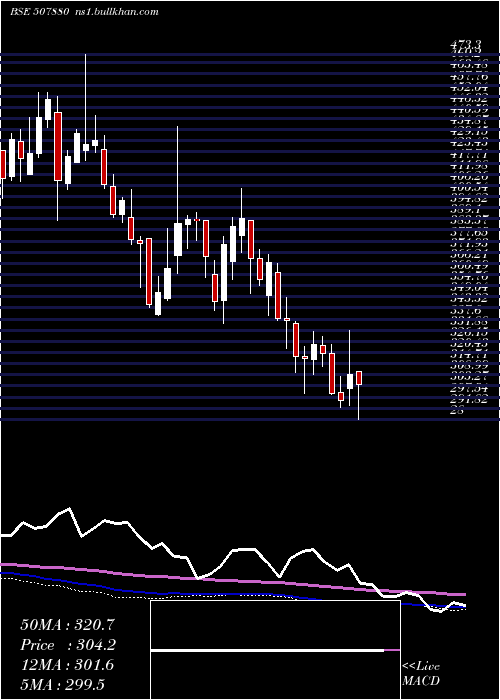Select the 5MA : 299.5 readout
This screenshot has width=500, height=700.
click(x=62, y=684)
